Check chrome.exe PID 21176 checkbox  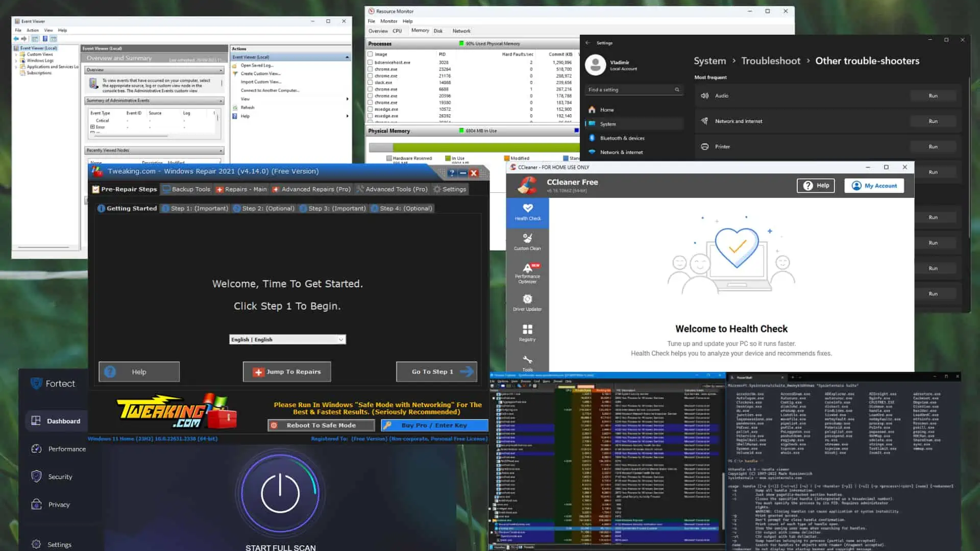371,76
